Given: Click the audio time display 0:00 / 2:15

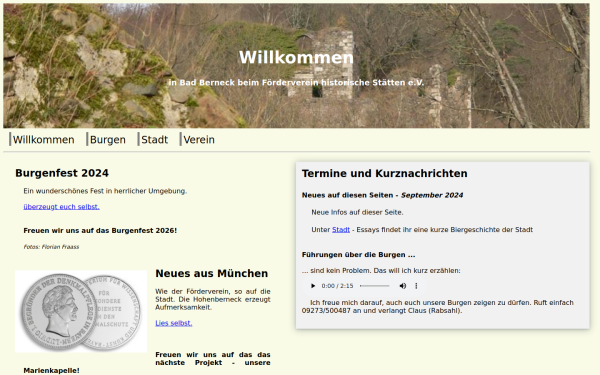Looking at the screenshot, I should [x=338, y=286].
